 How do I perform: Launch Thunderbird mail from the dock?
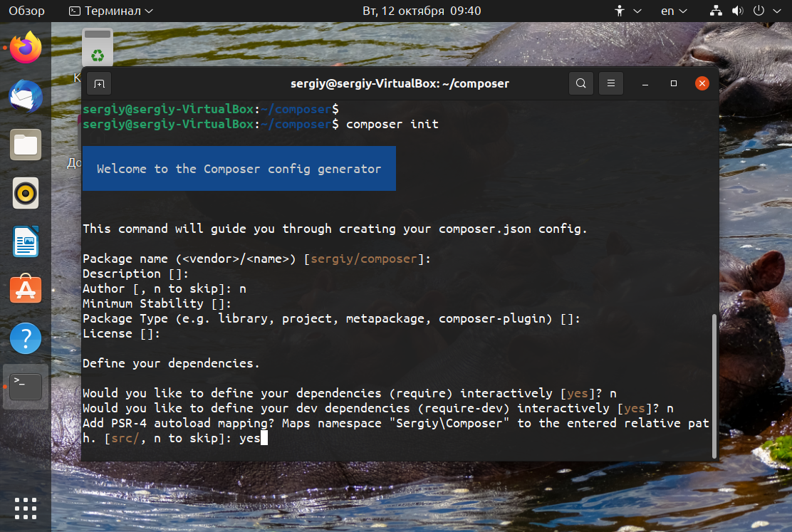tap(26, 96)
